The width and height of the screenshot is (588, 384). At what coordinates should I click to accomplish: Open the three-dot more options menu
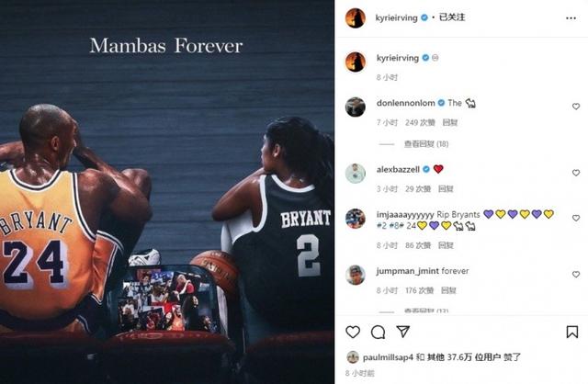tap(571, 18)
